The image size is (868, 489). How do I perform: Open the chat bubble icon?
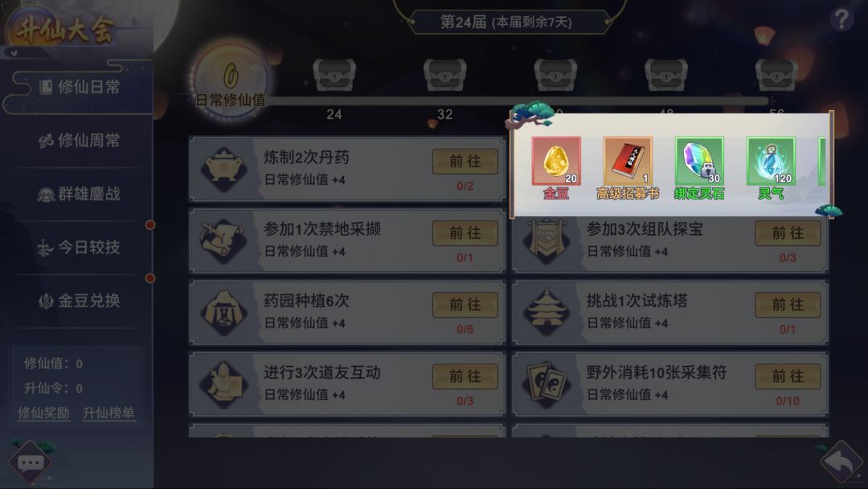coord(31,462)
